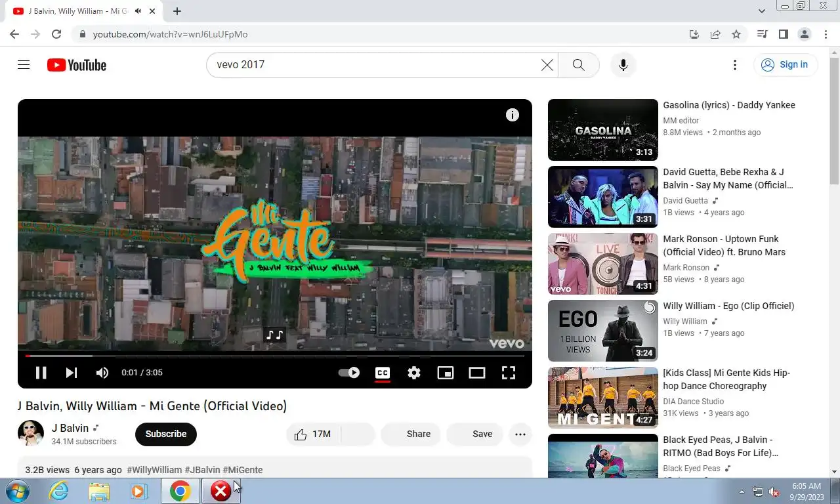Open J Balvin channel name link
This screenshot has height=504, width=840.
[x=70, y=428]
